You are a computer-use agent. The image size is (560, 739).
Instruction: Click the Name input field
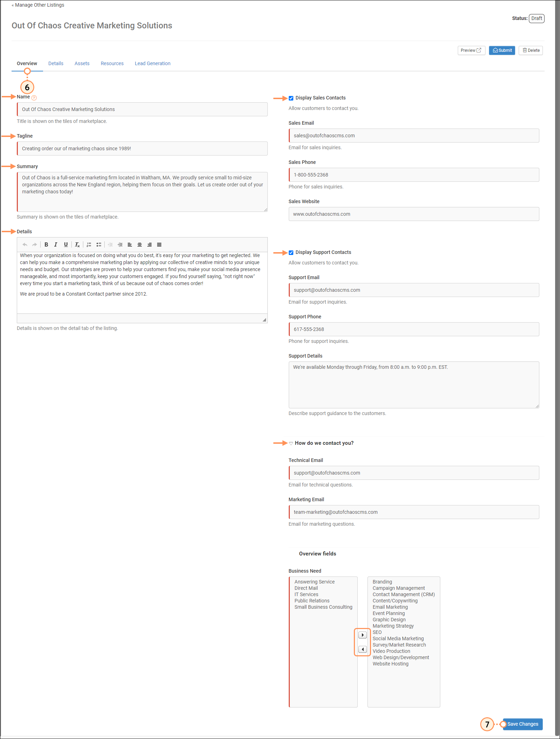click(142, 109)
